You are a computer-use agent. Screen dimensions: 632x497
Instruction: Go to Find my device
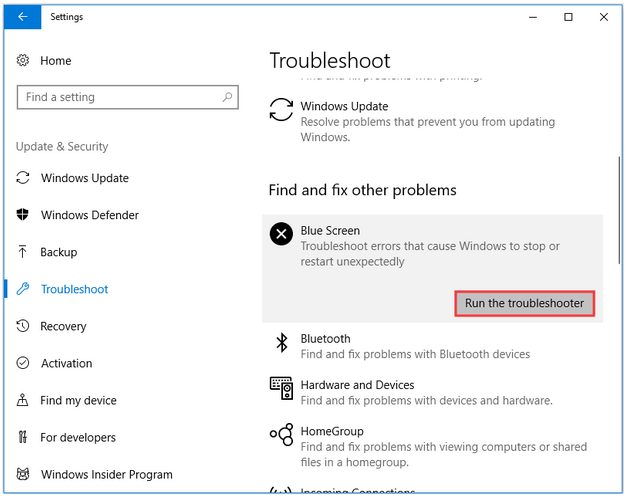coord(78,400)
